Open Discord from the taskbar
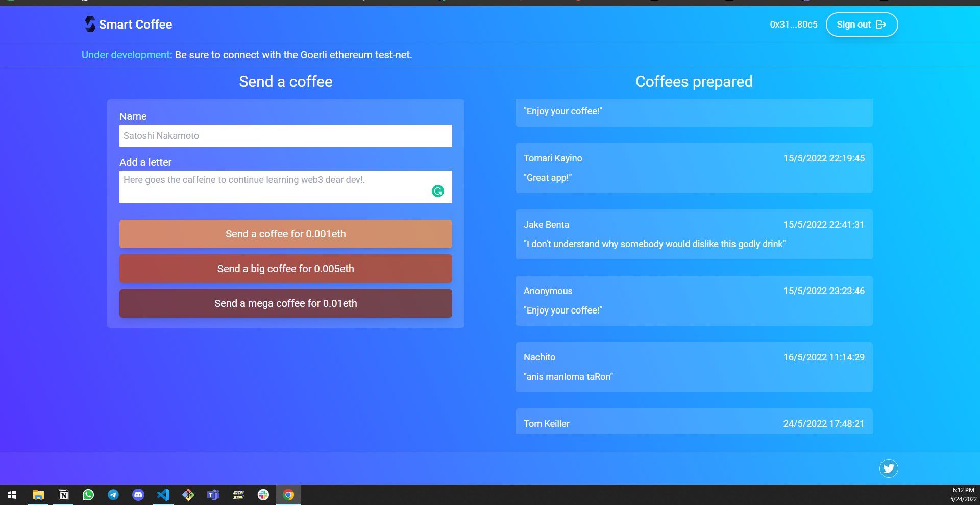980x505 pixels. click(x=138, y=494)
